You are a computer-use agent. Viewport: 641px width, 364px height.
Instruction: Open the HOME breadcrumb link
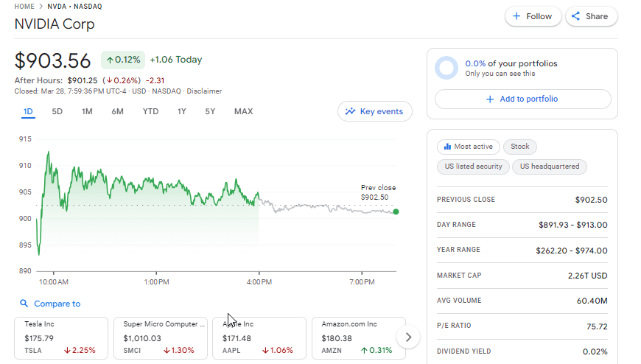pyautogui.click(x=24, y=6)
